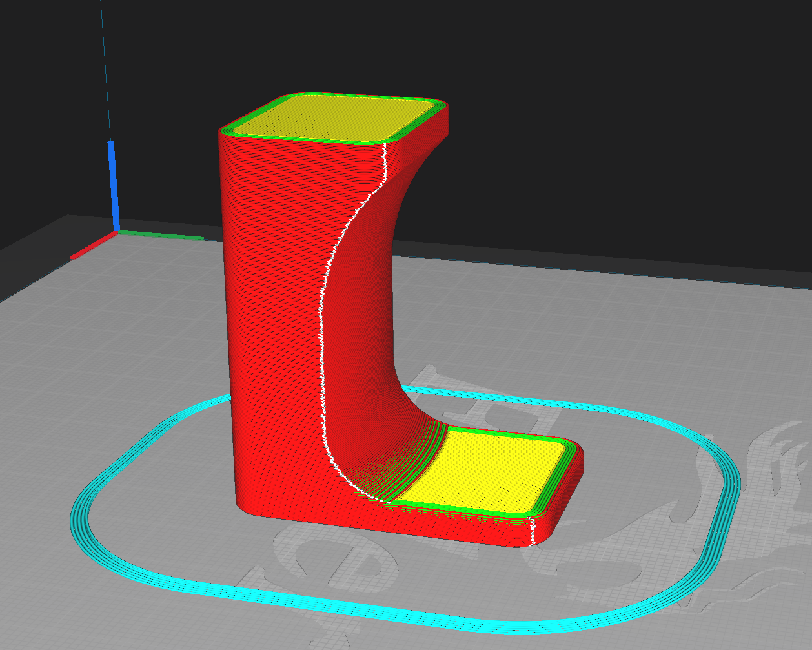This screenshot has height=650, width=812.
Task: Click the origin point where the axes meet
Action: (x=117, y=232)
